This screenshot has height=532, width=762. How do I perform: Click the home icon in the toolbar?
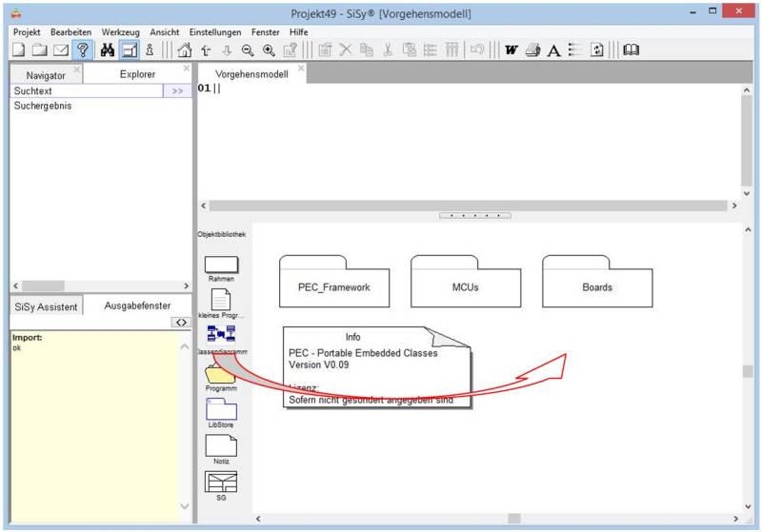pos(185,50)
